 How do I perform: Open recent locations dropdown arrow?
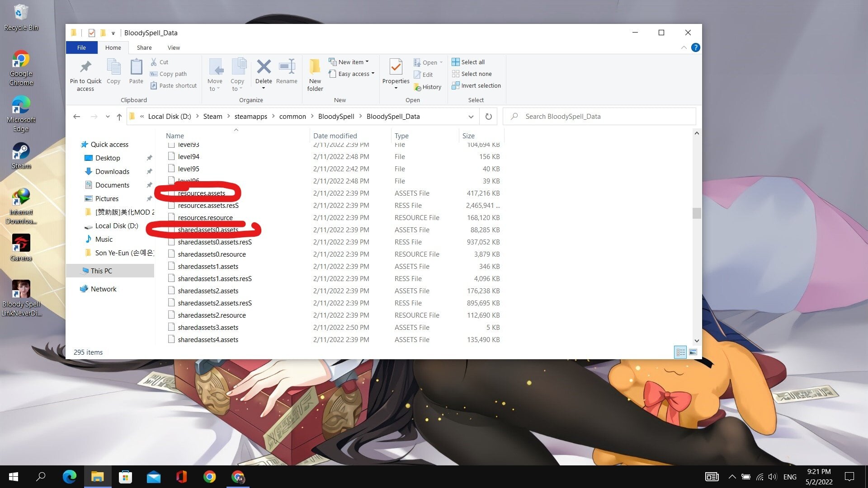(108, 117)
